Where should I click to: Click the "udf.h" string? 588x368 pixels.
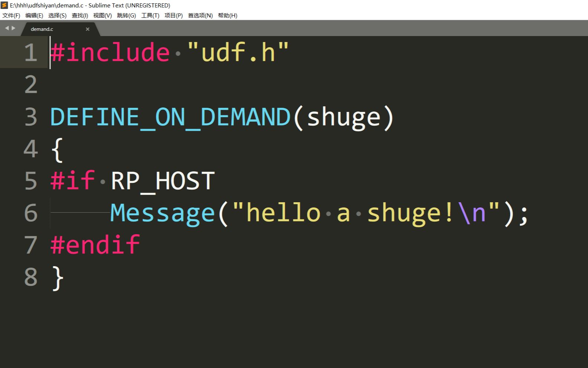pyautogui.click(x=238, y=52)
